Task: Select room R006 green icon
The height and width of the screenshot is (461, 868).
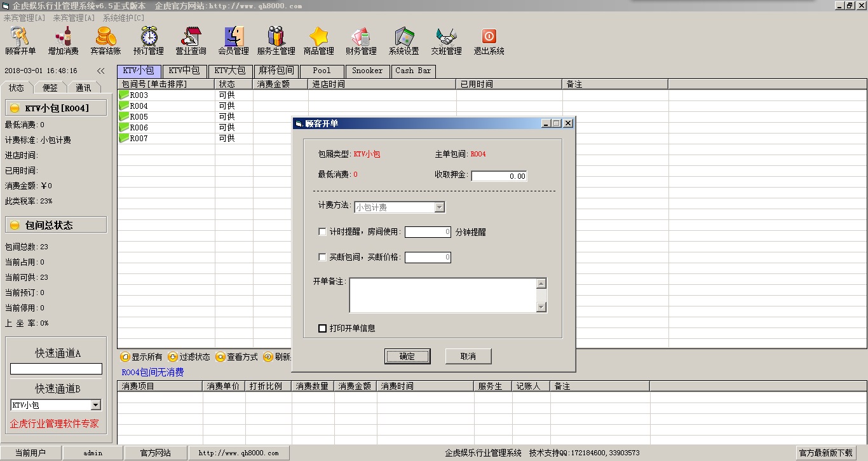Action: (124, 128)
